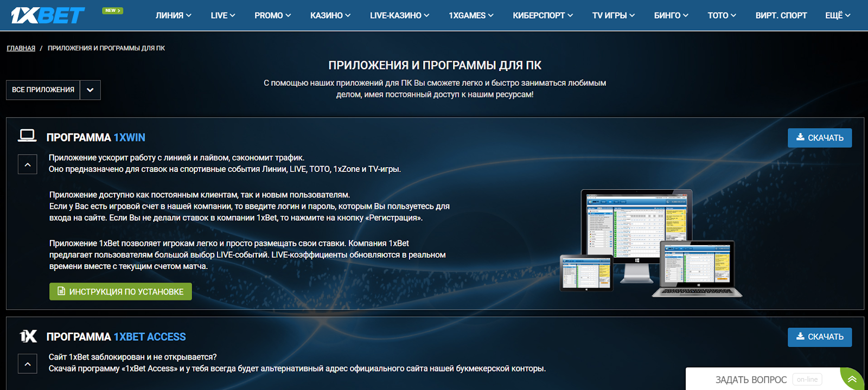Screen dimensions: 868x390
Task: Expand the ЕЩЁ menu
Action: (x=838, y=16)
